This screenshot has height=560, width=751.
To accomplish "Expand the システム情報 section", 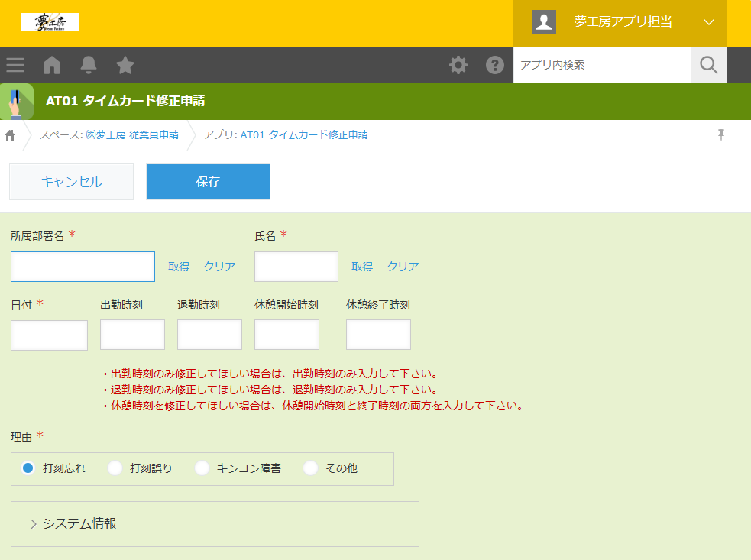I will click(79, 523).
